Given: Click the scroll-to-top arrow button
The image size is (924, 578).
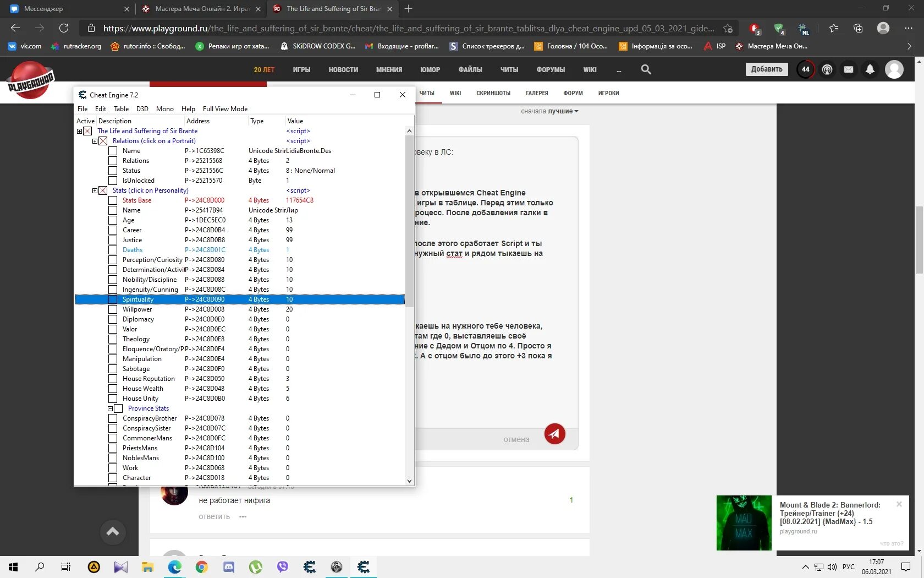Looking at the screenshot, I should point(113,532).
